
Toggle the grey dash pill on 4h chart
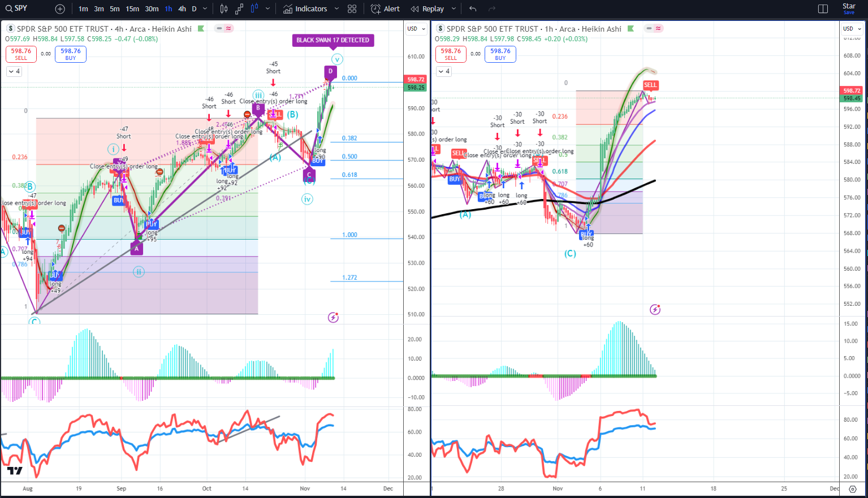(219, 28)
